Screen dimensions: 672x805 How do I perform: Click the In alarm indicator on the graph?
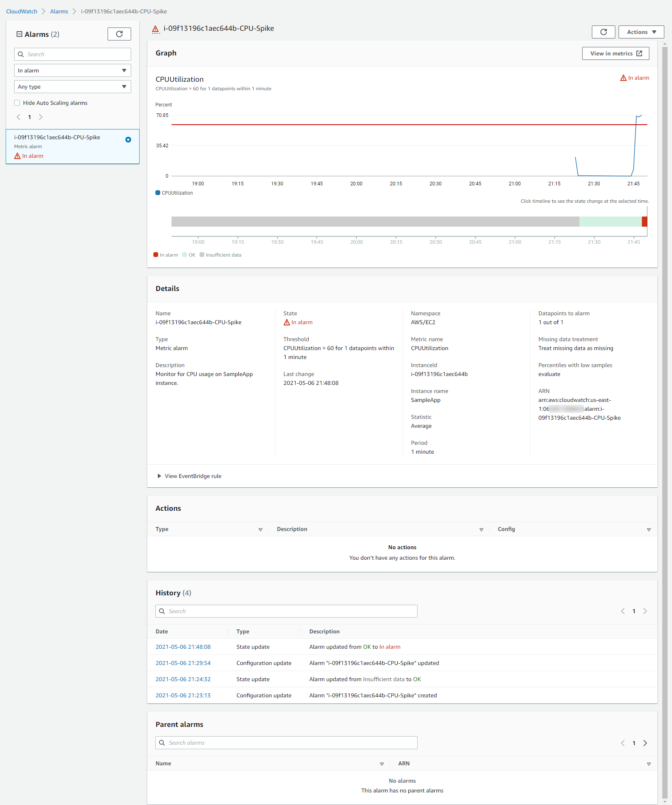pyautogui.click(x=634, y=78)
